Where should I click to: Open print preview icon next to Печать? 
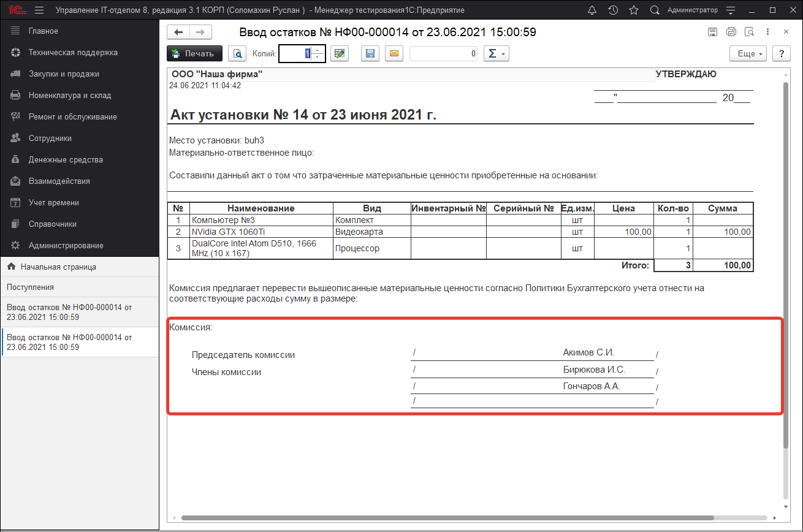click(x=237, y=54)
